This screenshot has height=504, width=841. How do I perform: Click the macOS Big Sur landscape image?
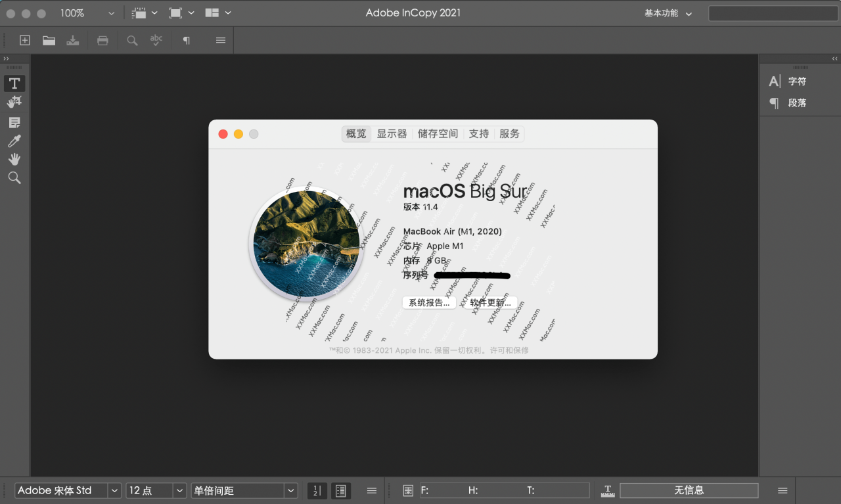306,244
